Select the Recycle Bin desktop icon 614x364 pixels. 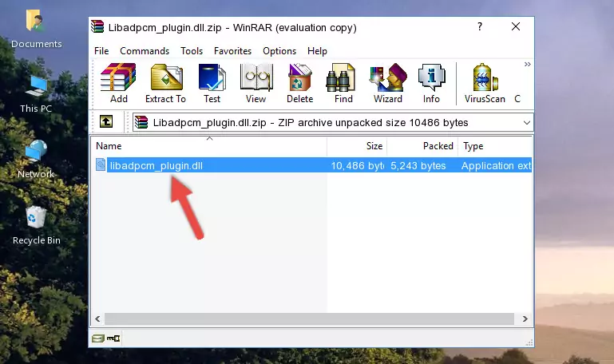pos(37,226)
